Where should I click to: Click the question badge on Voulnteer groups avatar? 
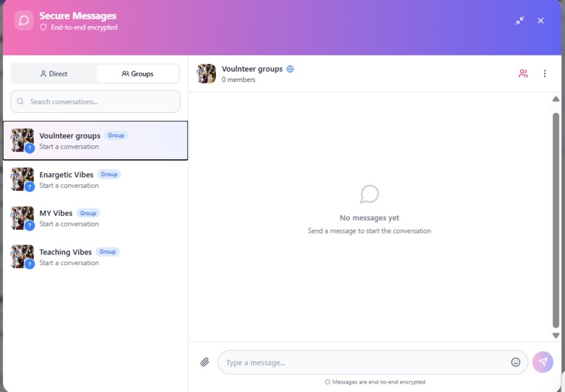point(29,148)
